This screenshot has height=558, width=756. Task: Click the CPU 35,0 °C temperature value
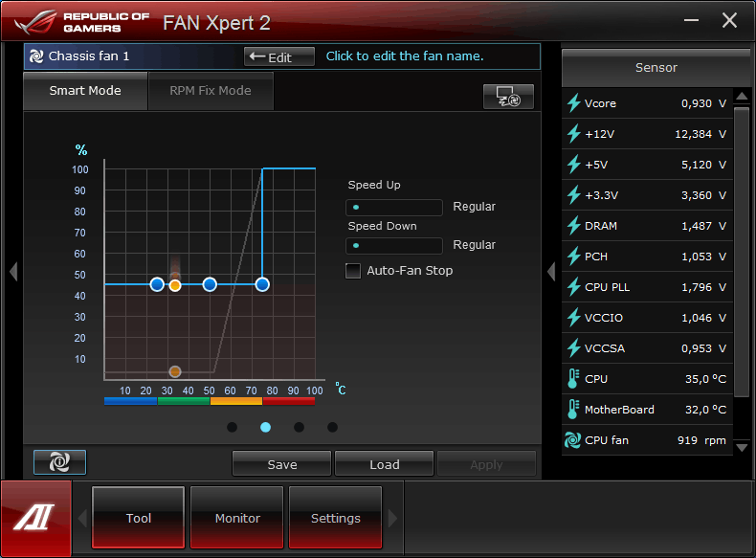pyautogui.click(x=706, y=379)
